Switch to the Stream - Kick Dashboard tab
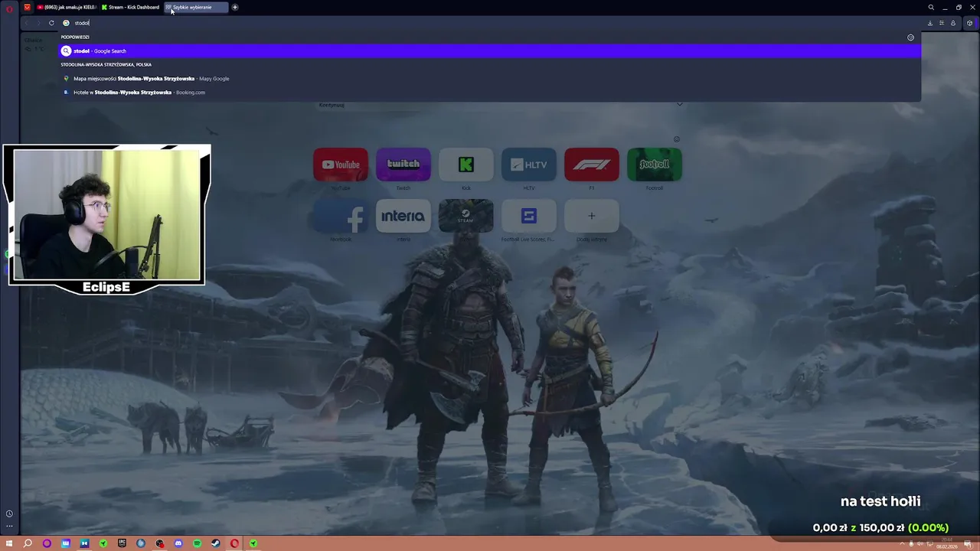Image resolution: width=980 pixels, height=551 pixels. pyautogui.click(x=131, y=8)
